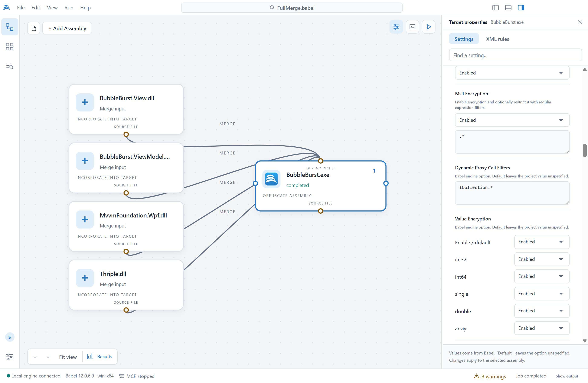Viewport: 588px width, 383px height.
Task: Open the Run menu
Action: [x=69, y=8]
